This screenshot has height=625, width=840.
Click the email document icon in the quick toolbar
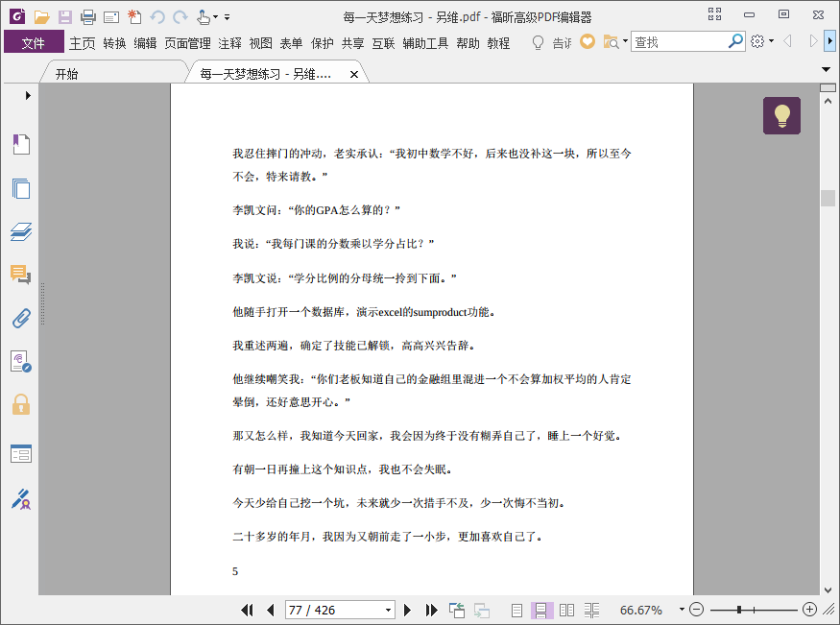[111, 17]
